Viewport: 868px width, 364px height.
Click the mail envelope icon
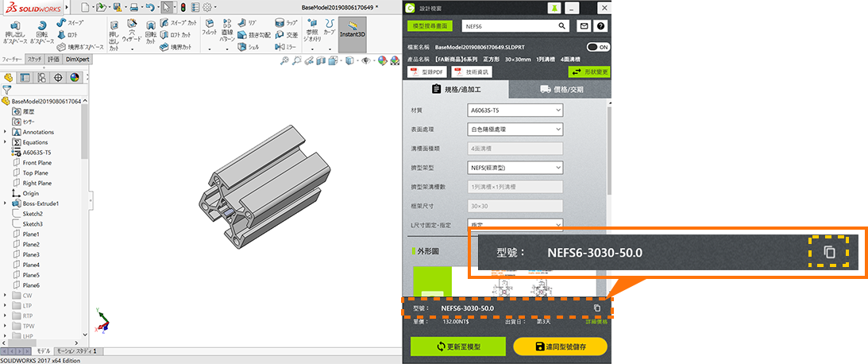click(x=584, y=26)
